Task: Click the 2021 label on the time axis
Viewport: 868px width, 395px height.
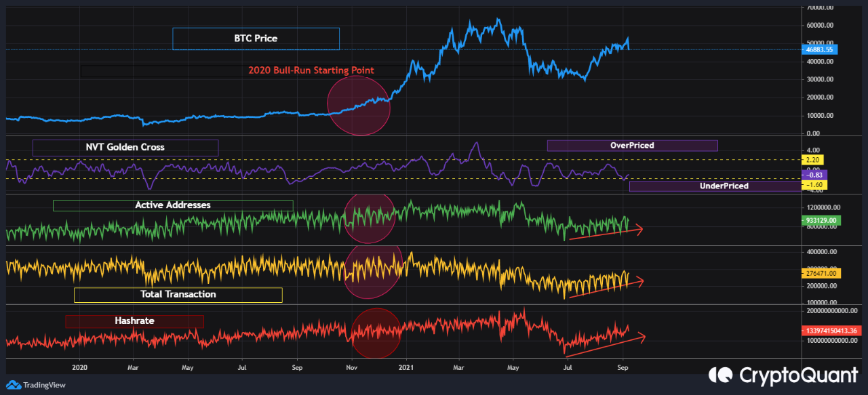Action: point(406,367)
